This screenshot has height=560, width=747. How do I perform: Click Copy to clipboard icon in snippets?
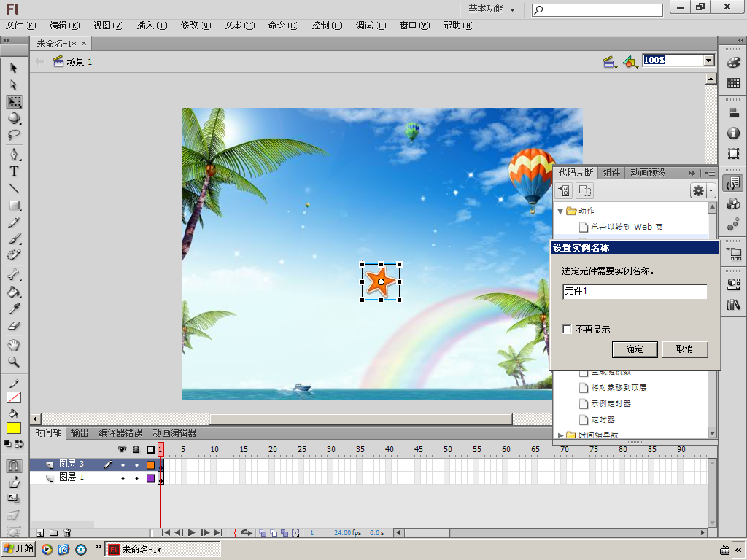pos(585,191)
